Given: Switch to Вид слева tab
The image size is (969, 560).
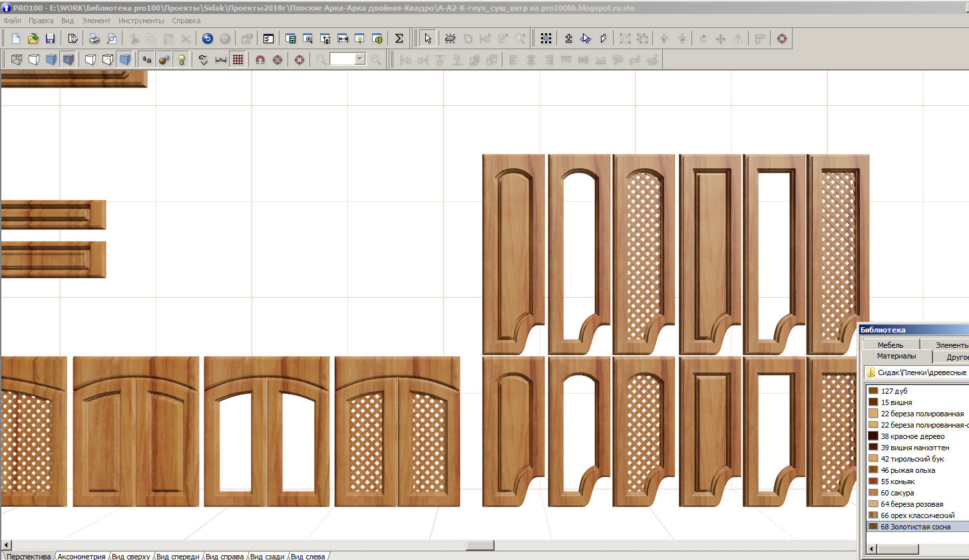Looking at the screenshot, I should tap(308, 556).
